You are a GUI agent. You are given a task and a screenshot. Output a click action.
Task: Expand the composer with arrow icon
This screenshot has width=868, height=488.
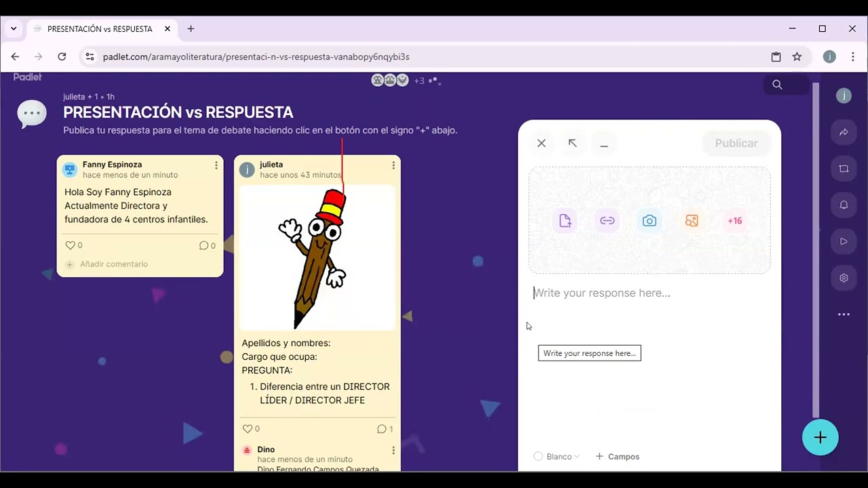[572, 143]
